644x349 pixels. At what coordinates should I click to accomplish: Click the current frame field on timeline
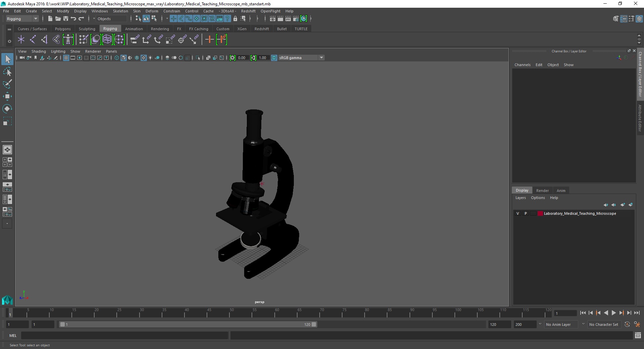[x=566, y=313]
